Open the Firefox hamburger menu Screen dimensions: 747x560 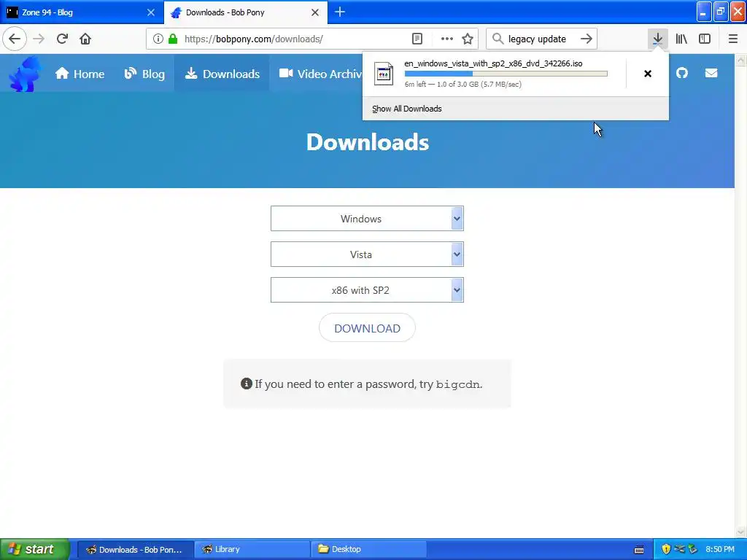pos(733,39)
